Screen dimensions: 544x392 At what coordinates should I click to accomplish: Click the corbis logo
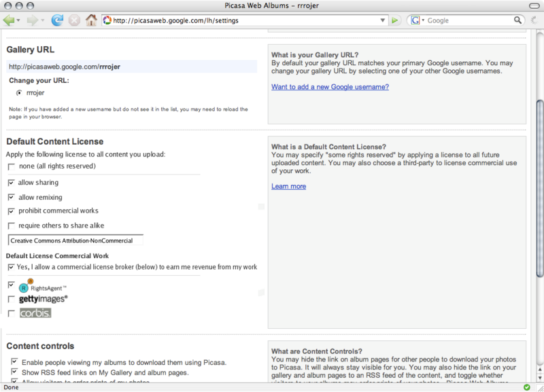35,313
